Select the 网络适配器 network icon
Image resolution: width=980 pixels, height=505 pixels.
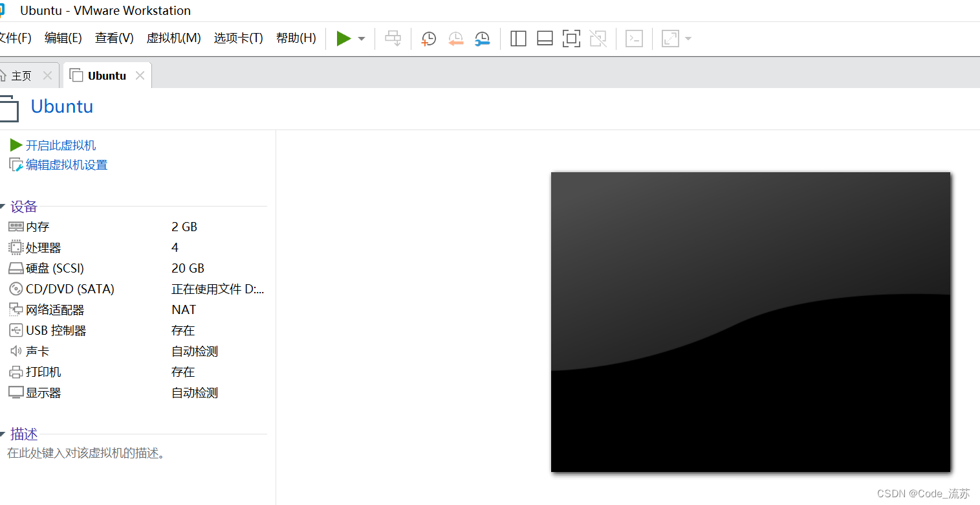point(16,309)
